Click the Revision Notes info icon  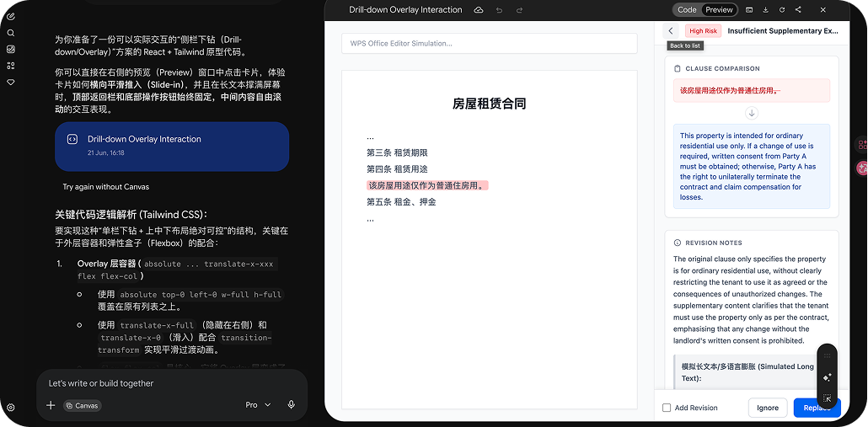click(x=677, y=243)
